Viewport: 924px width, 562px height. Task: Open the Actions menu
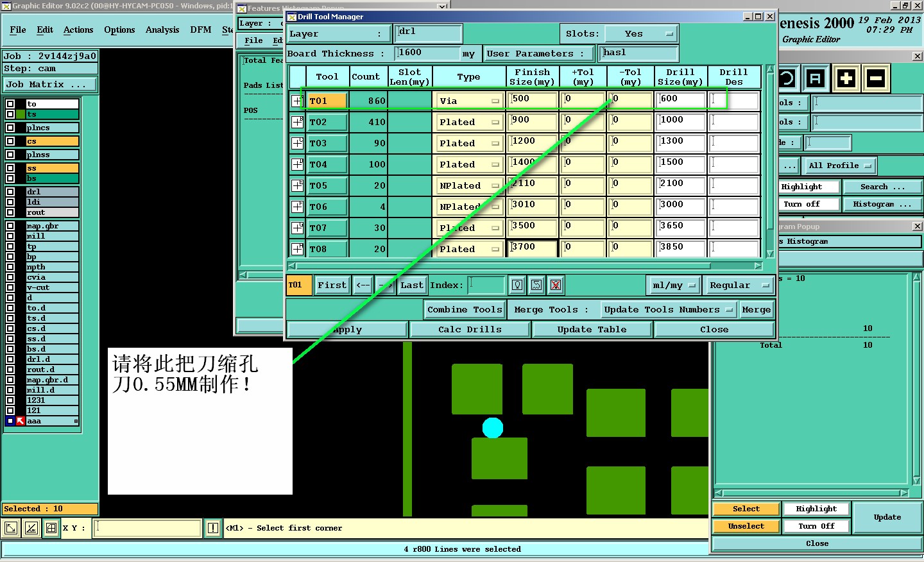78,30
